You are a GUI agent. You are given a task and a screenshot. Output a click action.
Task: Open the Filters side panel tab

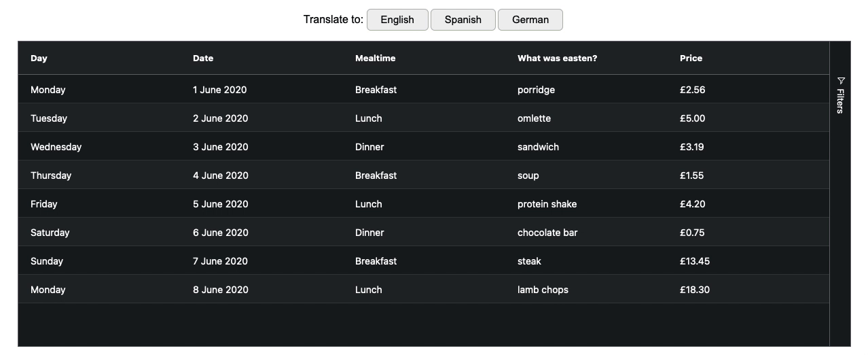coord(840,95)
